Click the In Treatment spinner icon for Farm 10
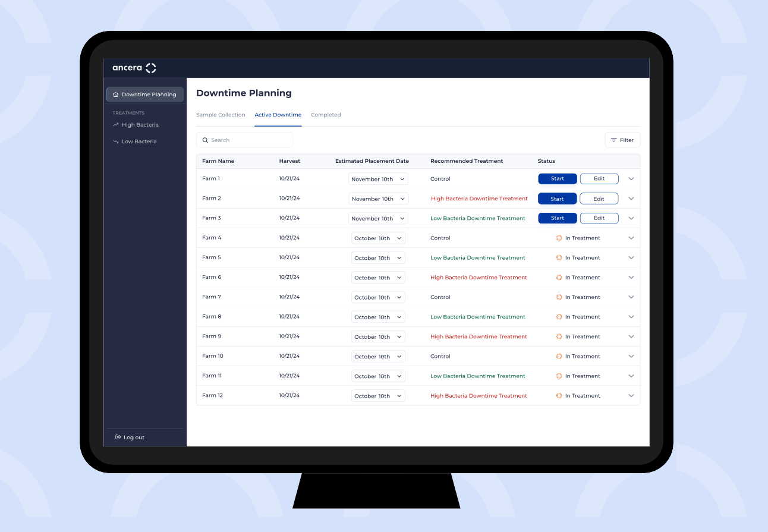The height and width of the screenshot is (532, 768). (559, 356)
